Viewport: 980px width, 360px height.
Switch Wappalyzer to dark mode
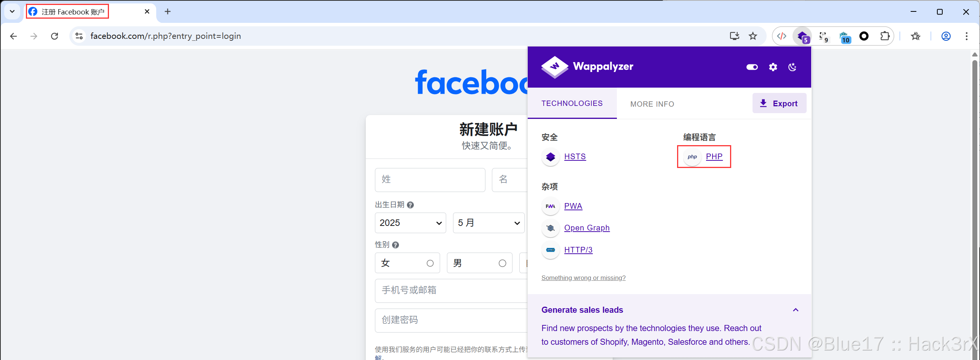click(x=793, y=67)
